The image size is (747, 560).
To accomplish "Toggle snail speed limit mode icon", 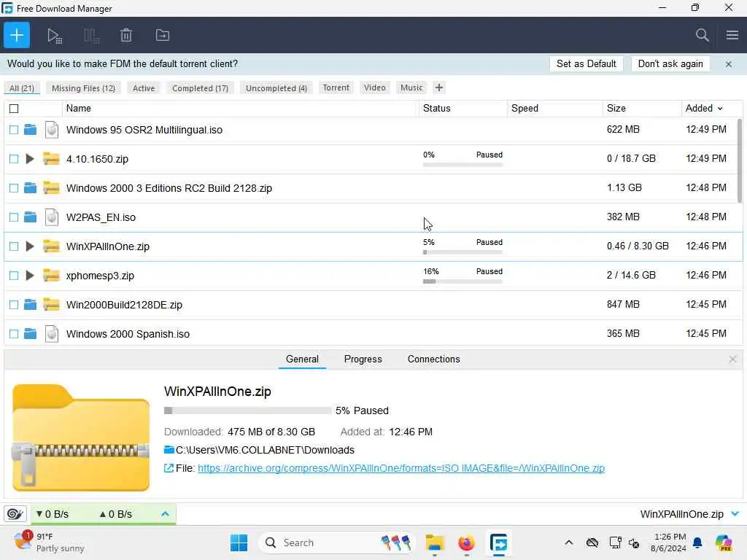I will coord(15,514).
